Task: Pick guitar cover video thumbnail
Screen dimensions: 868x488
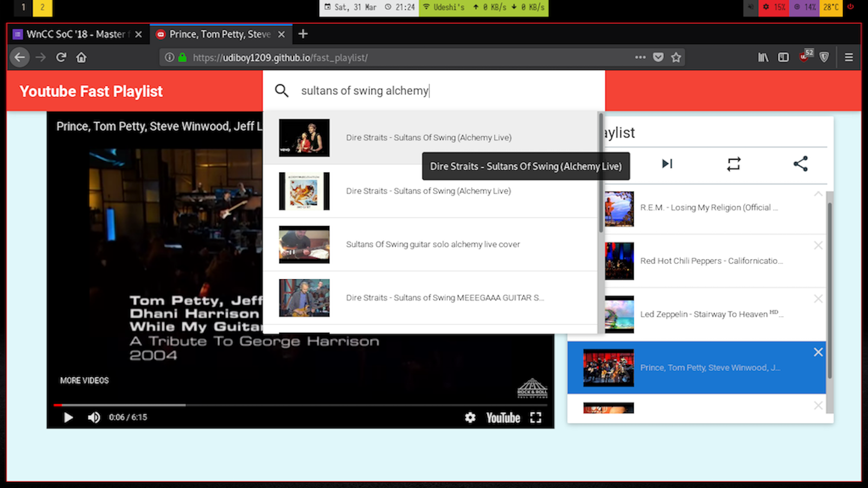Action: pyautogui.click(x=304, y=245)
